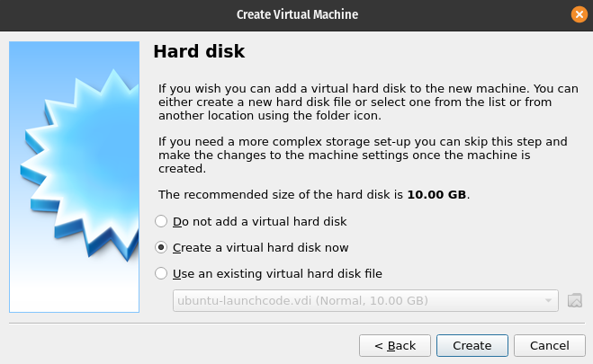Cancel the virtual machine wizard
This screenshot has width=593, height=364.
point(550,345)
